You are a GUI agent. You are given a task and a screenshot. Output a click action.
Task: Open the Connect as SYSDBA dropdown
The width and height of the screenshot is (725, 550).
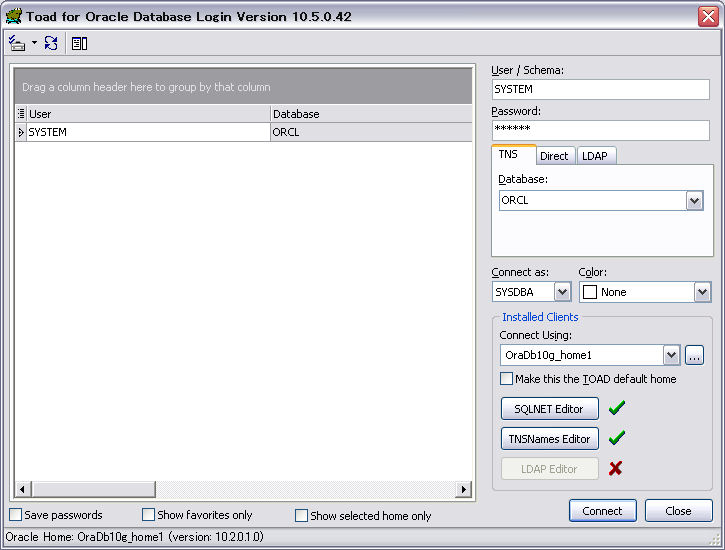coord(562,292)
